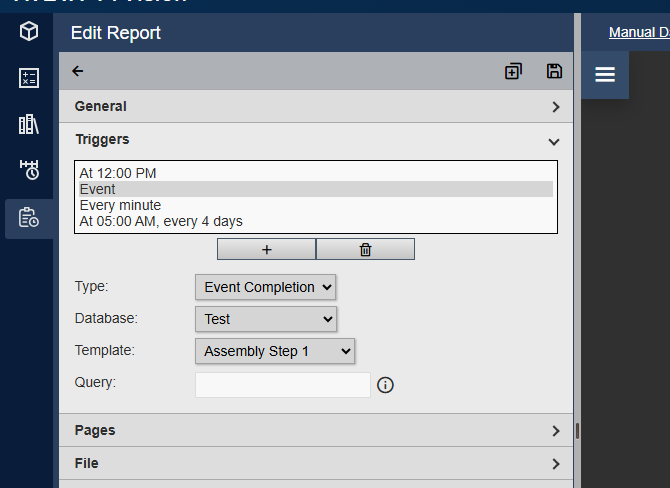This screenshot has height=488, width=670.
Task: Open the library books sidebar icon
Action: point(29,124)
